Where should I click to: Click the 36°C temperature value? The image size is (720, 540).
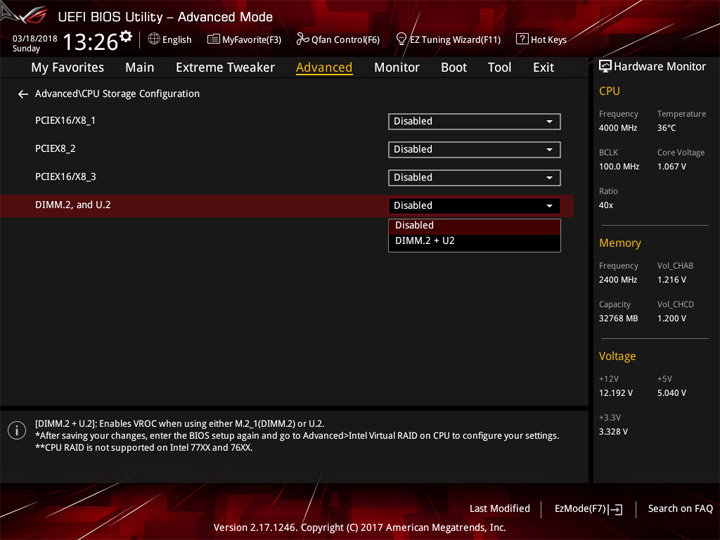[666, 128]
